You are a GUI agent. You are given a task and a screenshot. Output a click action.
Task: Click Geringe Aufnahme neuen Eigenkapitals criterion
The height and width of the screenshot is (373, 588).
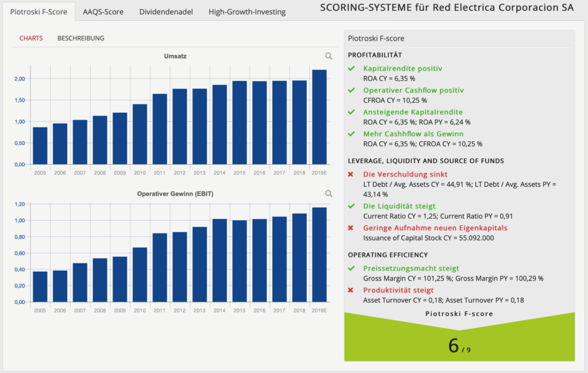coord(435,228)
